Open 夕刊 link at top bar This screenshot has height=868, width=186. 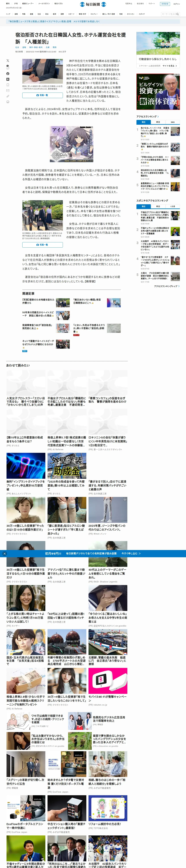point(16,4)
